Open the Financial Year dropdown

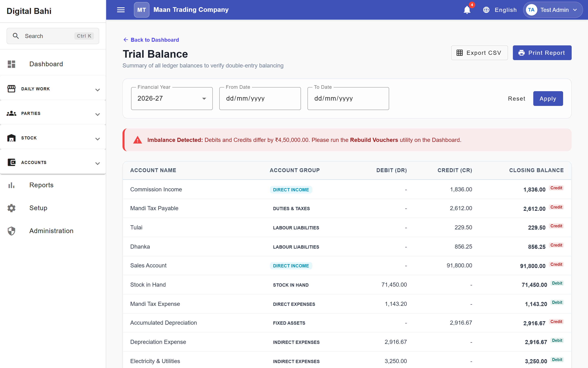[x=172, y=99]
